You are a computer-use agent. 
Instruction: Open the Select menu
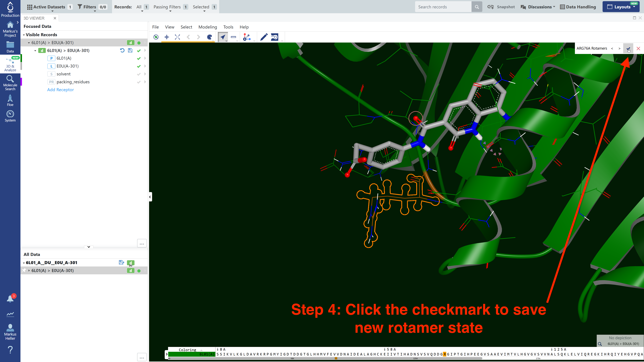coord(186,27)
